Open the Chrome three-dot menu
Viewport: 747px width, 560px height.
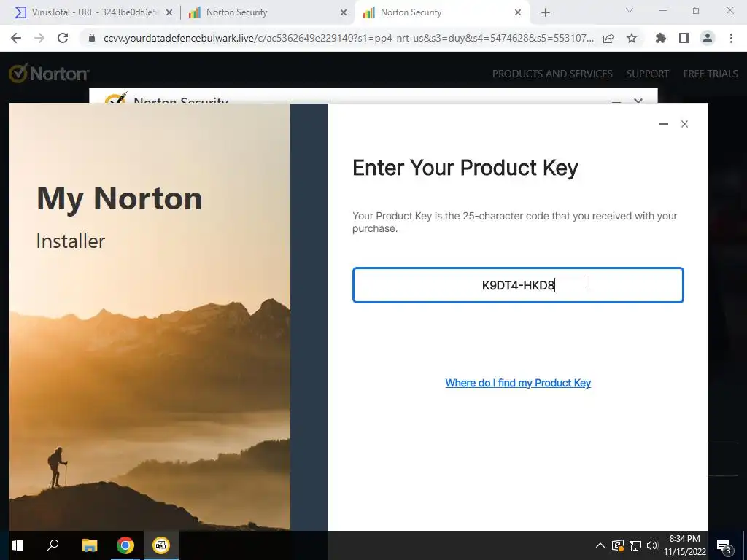click(731, 38)
